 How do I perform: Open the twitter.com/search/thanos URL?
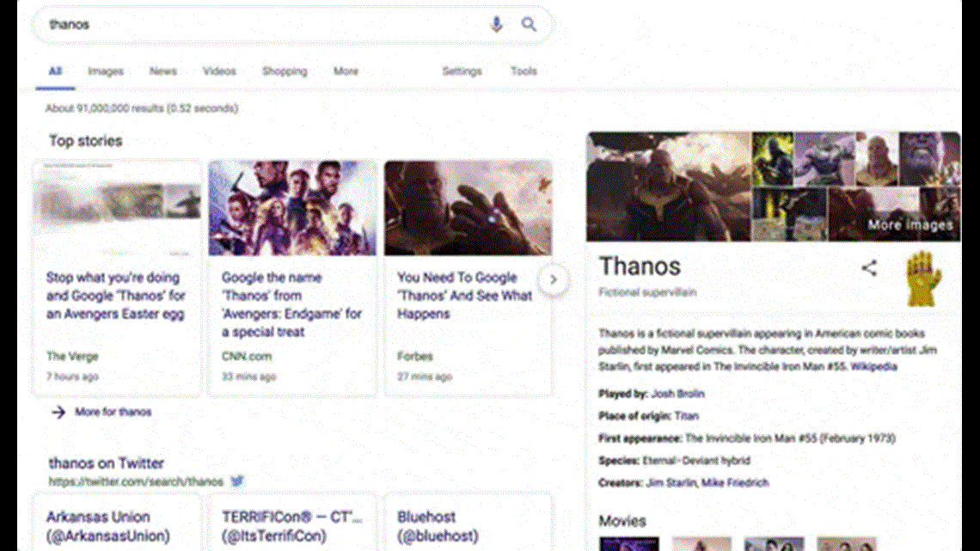[136, 481]
